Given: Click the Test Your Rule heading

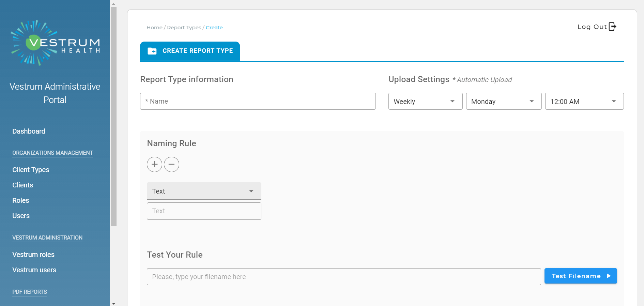Looking at the screenshot, I should tap(175, 255).
